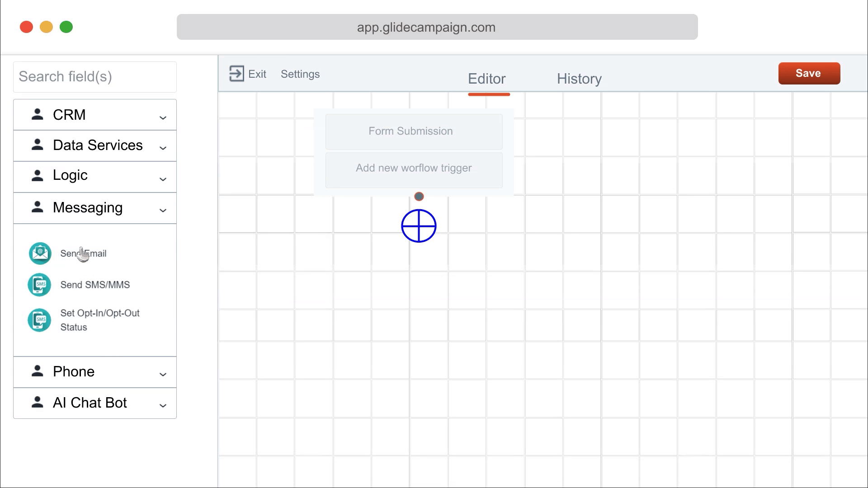This screenshot has width=868, height=488.
Task: Click the small connector dot below triggers
Action: [419, 197]
